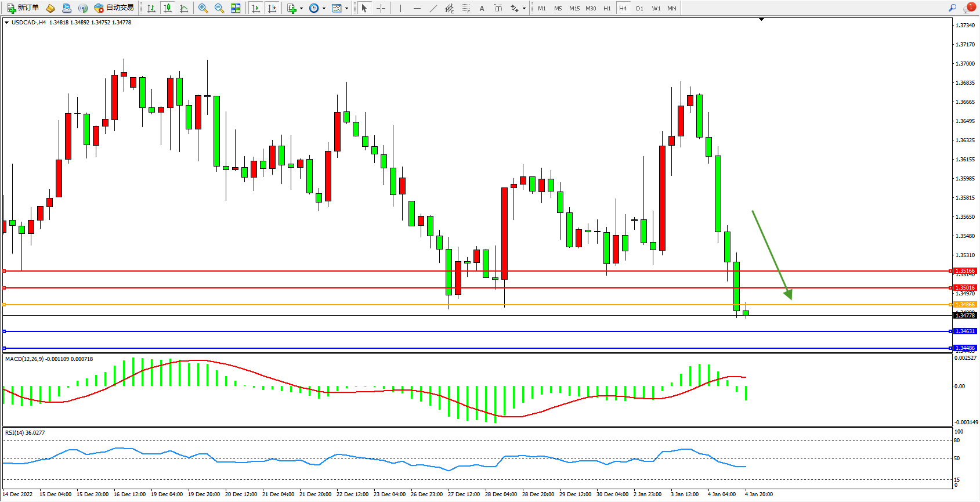Select the horizontal line drawing tool

coord(417,8)
